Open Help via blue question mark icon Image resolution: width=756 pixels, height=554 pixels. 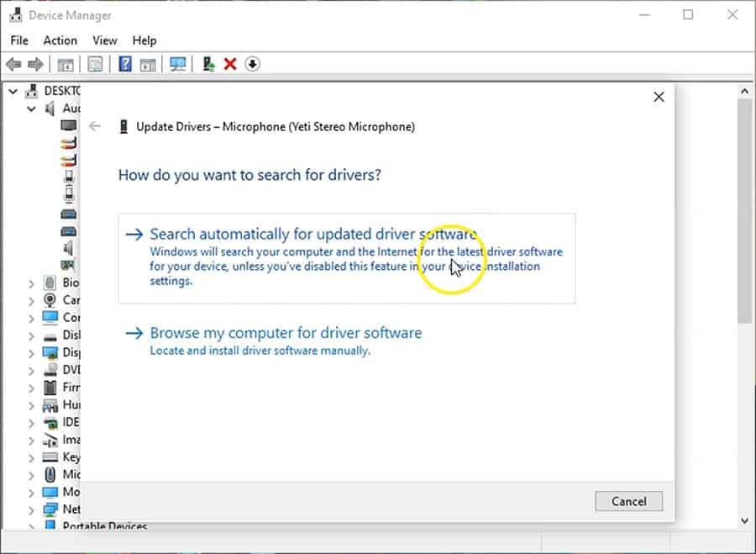pos(125,64)
